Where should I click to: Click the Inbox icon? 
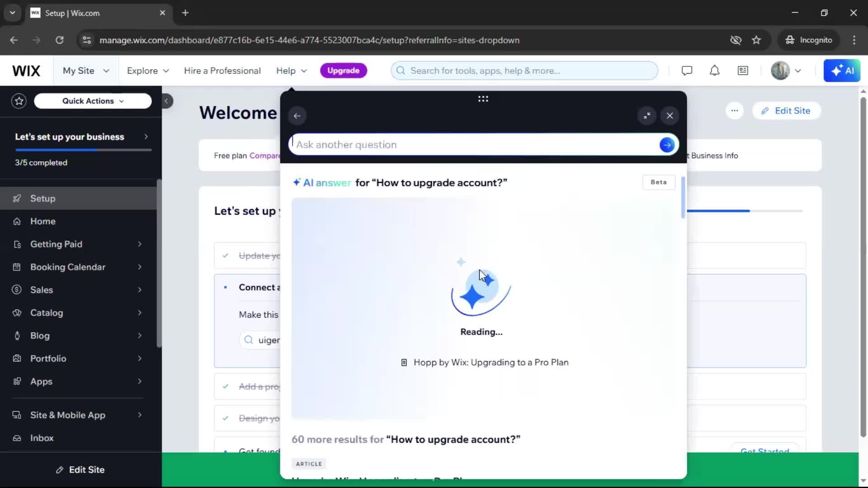[x=17, y=438]
